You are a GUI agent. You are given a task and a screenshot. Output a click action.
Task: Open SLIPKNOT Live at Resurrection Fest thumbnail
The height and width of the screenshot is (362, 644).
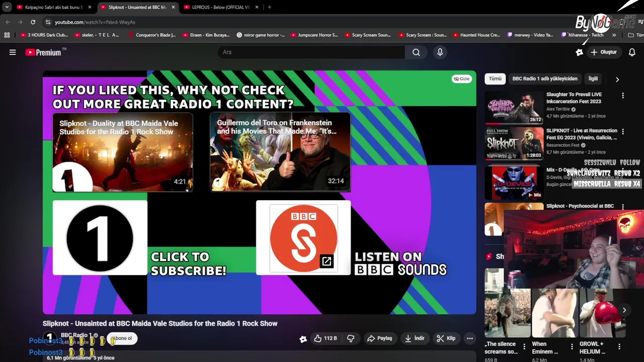[x=514, y=144]
